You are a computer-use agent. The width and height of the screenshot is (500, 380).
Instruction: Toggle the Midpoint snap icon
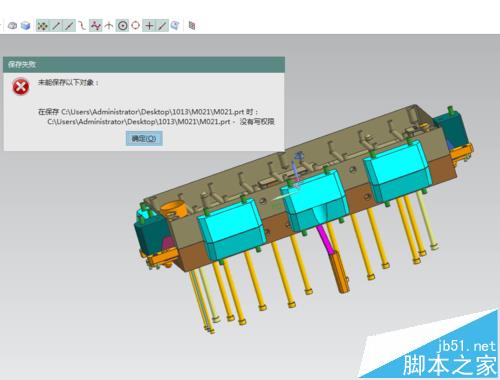click(x=69, y=26)
